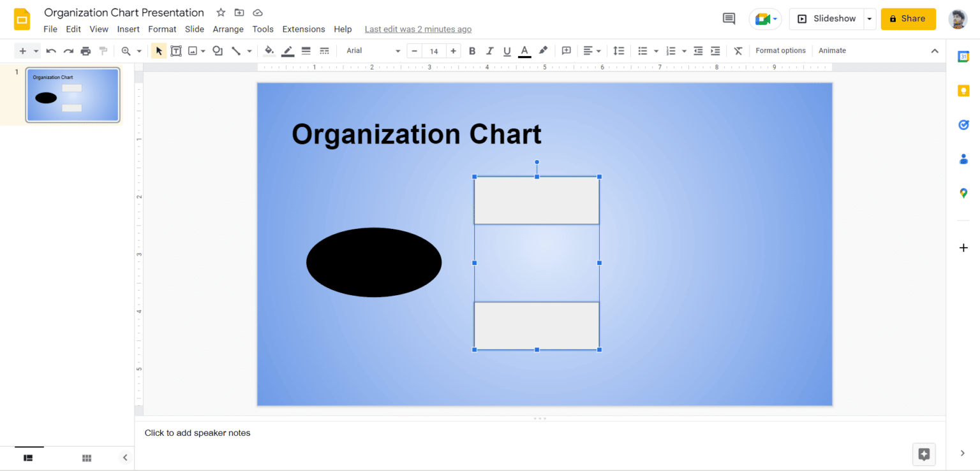
Task: Open the Insert shape tool
Action: (x=217, y=50)
